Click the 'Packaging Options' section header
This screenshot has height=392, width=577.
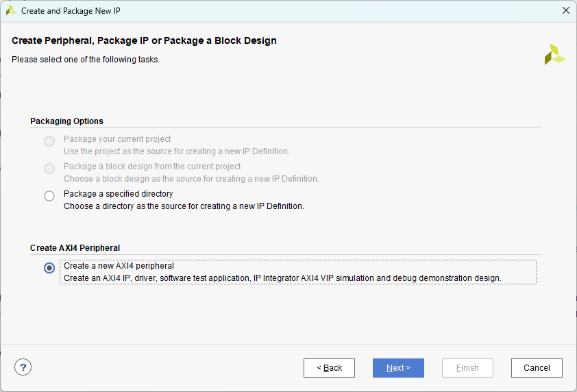[x=66, y=121]
